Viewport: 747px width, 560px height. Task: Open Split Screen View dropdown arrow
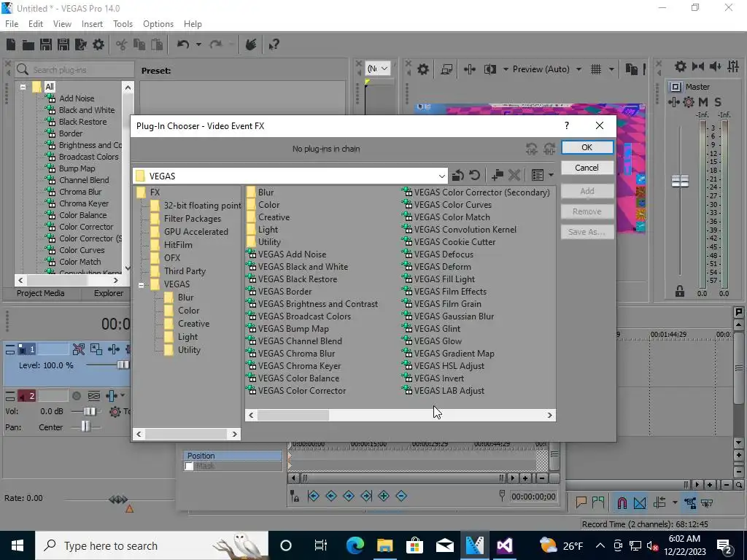click(506, 69)
